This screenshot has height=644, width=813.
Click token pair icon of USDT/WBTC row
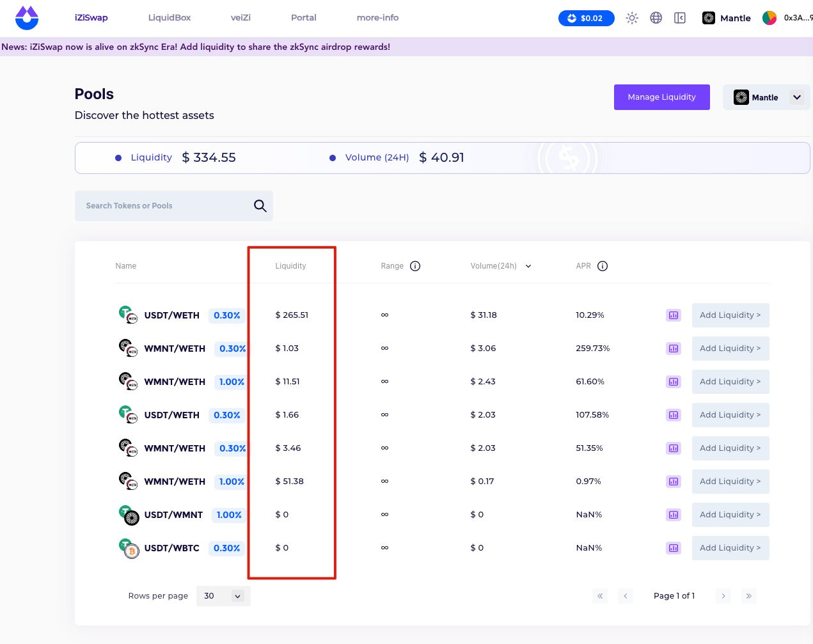click(129, 548)
